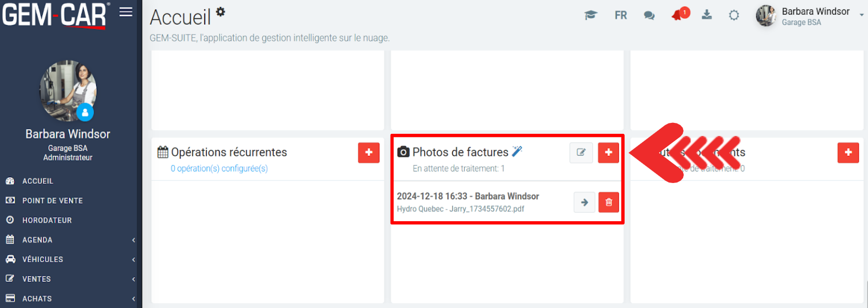Open the notifications megaphone icon
The height and width of the screenshot is (308, 868).
(678, 15)
